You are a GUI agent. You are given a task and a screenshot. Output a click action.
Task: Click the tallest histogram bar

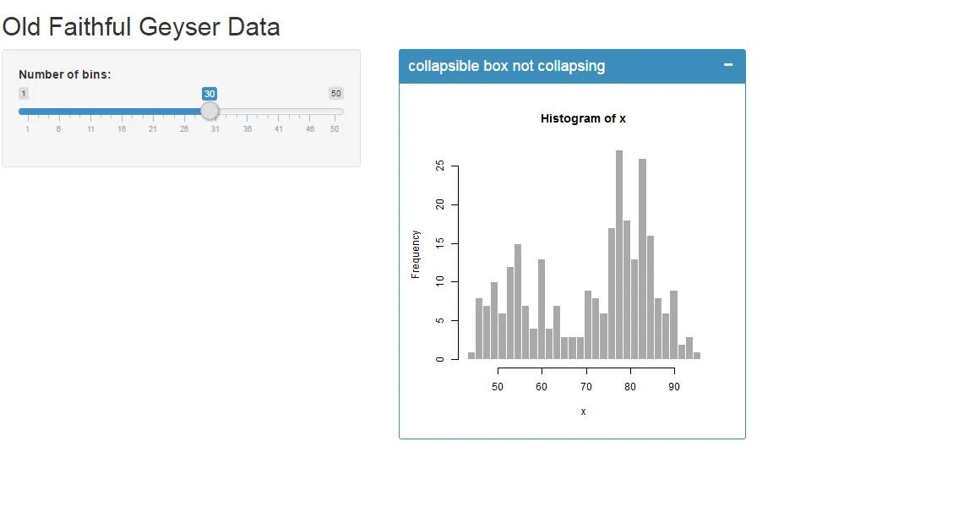[x=619, y=254]
